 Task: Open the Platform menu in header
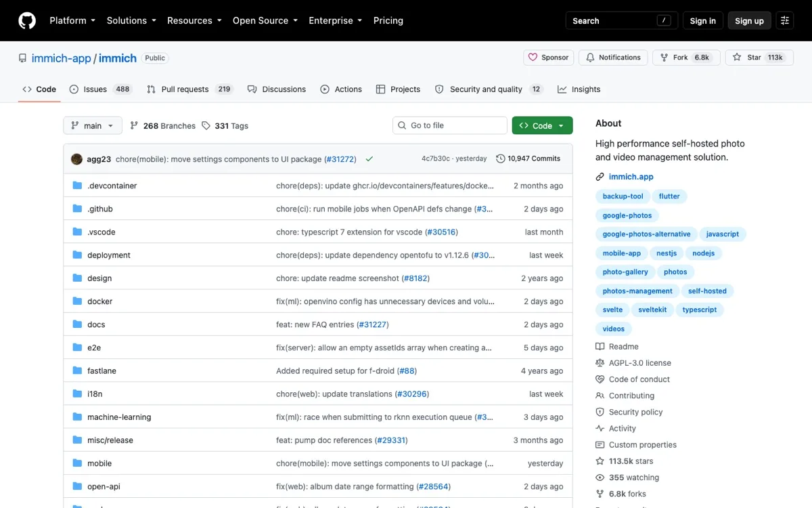point(72,20)
